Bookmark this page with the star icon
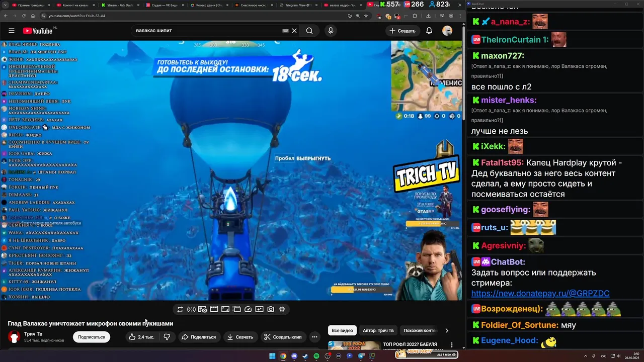Screen dimensions: 644x362 [366, 16]
